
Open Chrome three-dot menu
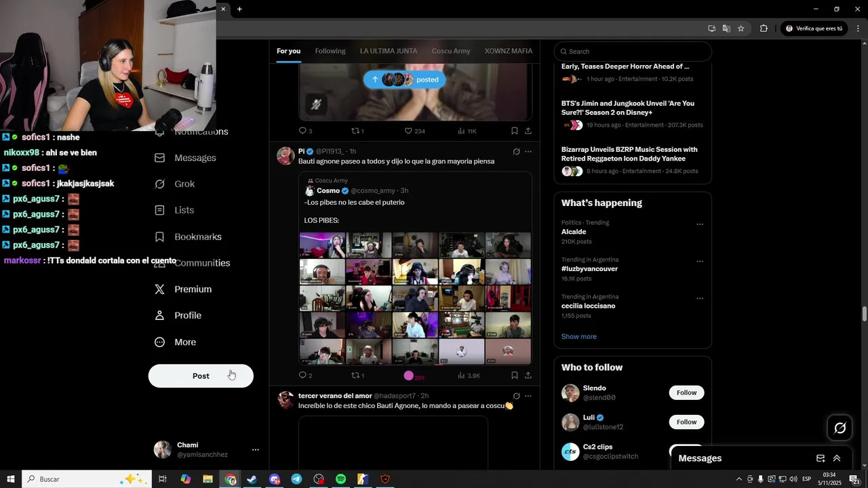(x=858, y=28)
